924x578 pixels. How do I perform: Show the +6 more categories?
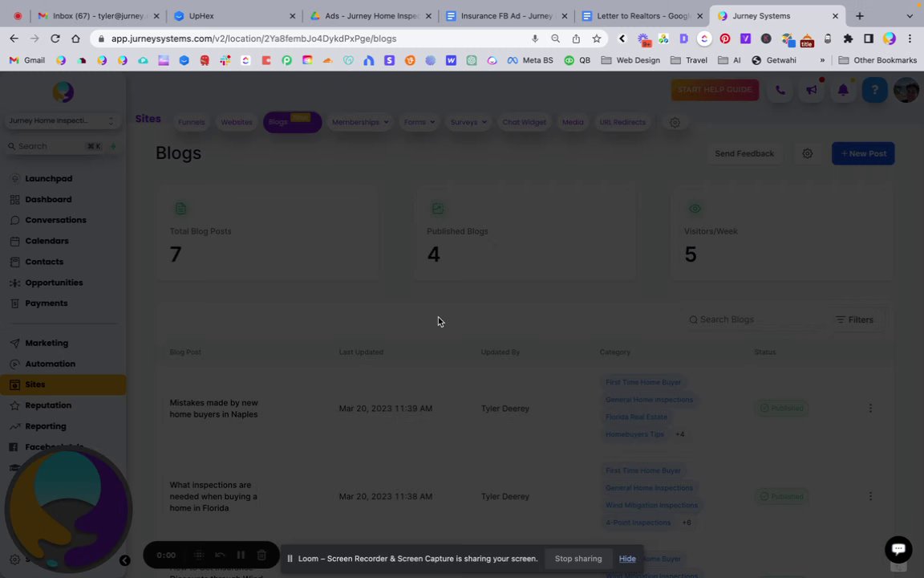point(687,523)
